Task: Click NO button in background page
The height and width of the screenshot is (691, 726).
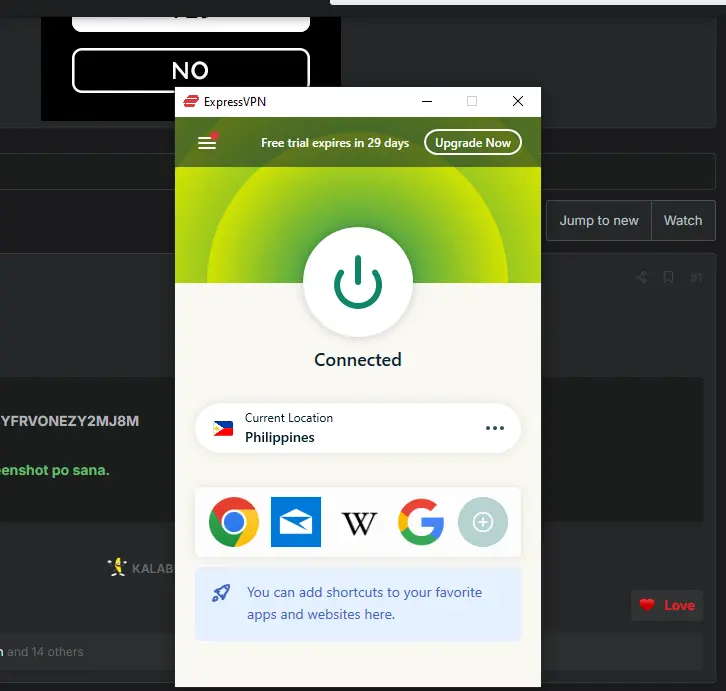Action: point(191,70)
